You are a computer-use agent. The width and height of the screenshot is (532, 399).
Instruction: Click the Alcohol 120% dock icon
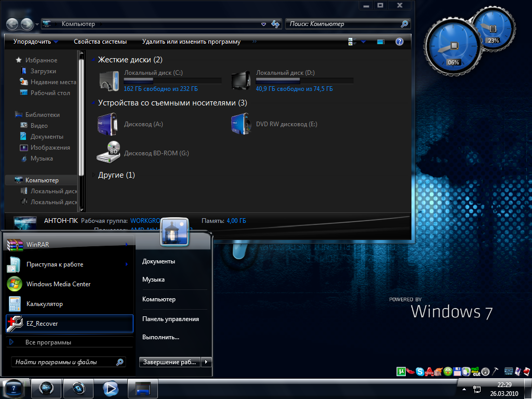point(429,372)
